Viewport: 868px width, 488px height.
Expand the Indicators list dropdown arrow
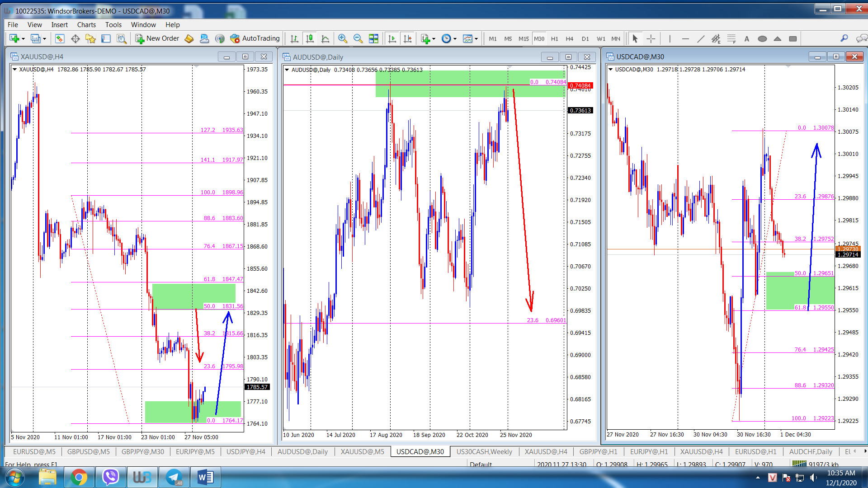(434, 39)
